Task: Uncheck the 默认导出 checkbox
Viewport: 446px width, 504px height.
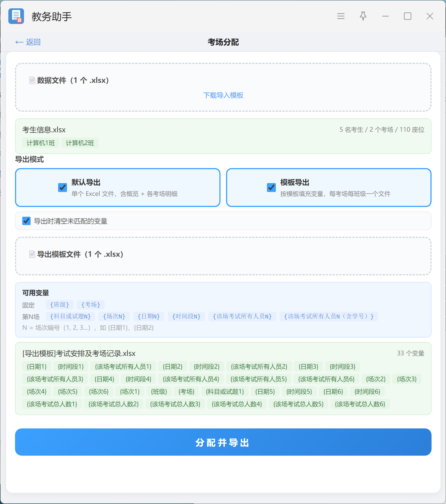Action: point(63,188)
